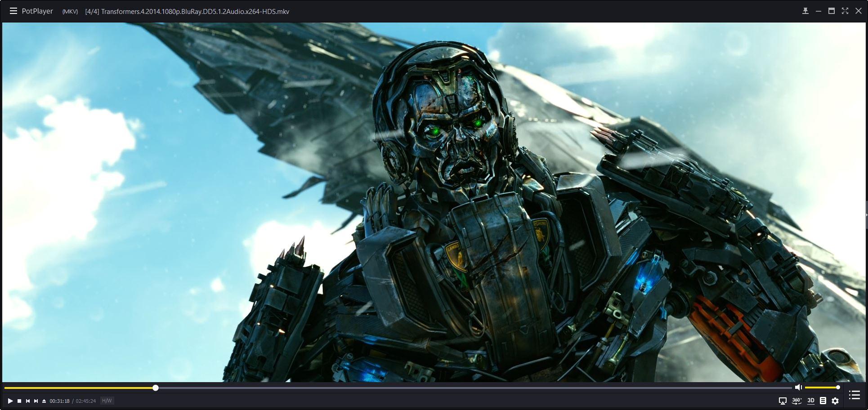Seek to the middle of the timeline
The width and height of the screenshot is (868, 410).
398,388
